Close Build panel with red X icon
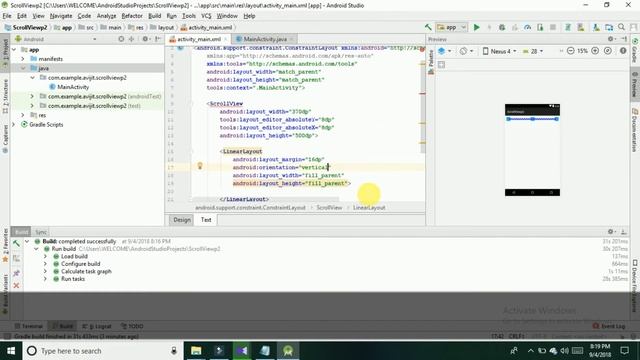The image size is (640, 360). [16, 286]
